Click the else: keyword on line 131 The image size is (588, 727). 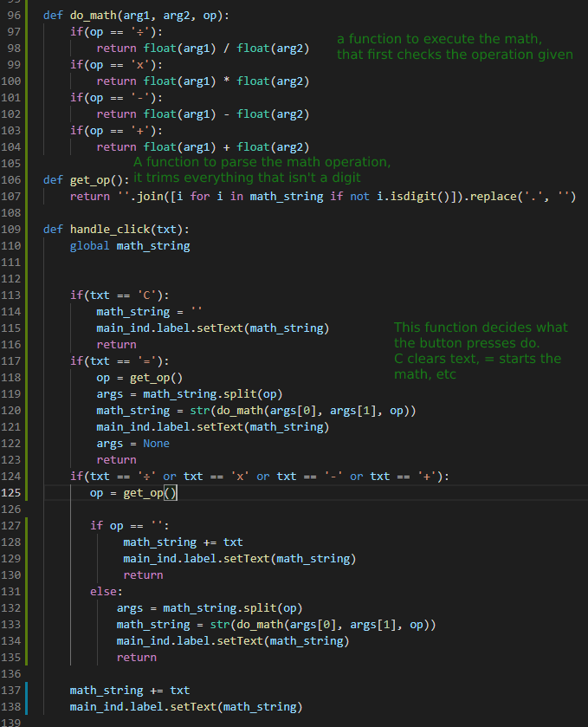(107, 592)
